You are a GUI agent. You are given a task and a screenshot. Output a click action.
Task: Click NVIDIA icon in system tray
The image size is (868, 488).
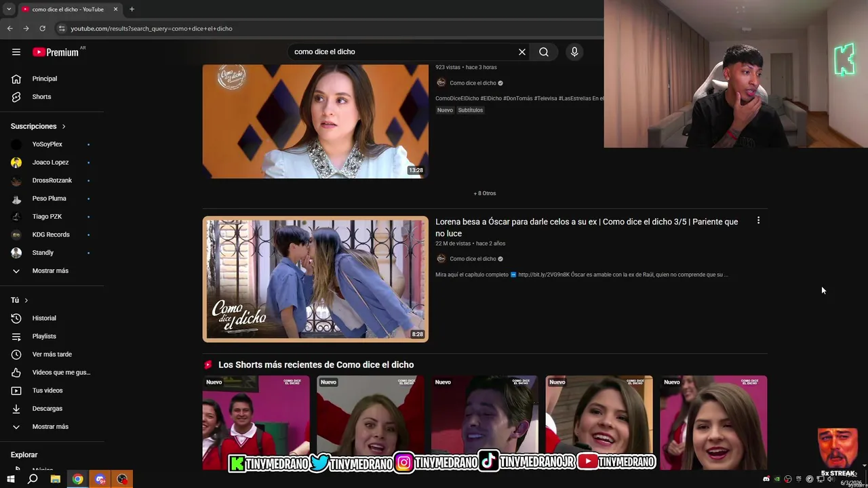(x=777, y=479)
